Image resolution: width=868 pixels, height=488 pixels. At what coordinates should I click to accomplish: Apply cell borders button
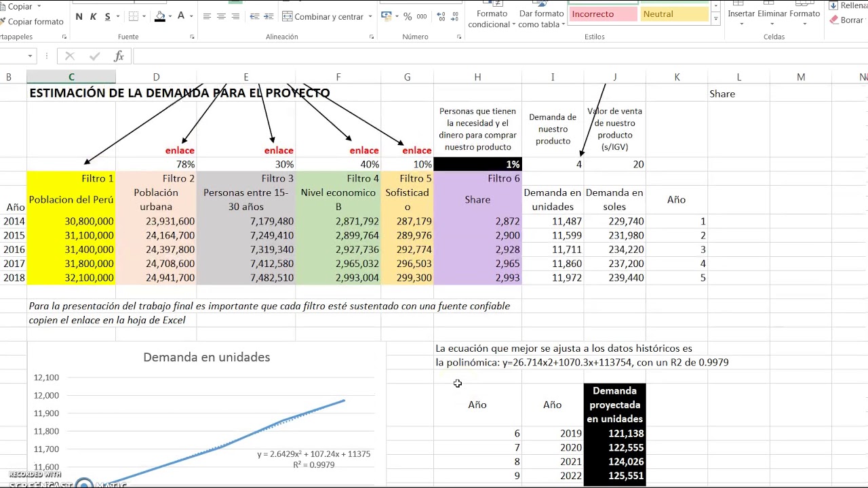[x=134, y=16]
